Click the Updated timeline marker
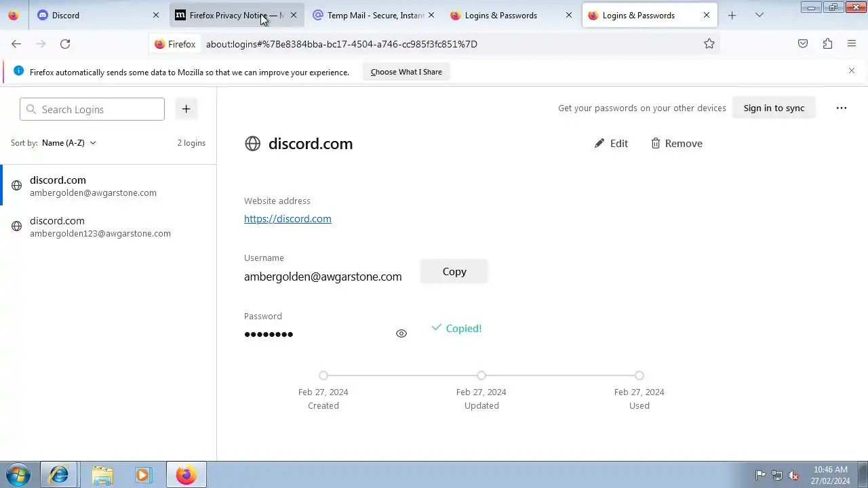The height and width of the screenshot is (488, 868). [481, 375]
